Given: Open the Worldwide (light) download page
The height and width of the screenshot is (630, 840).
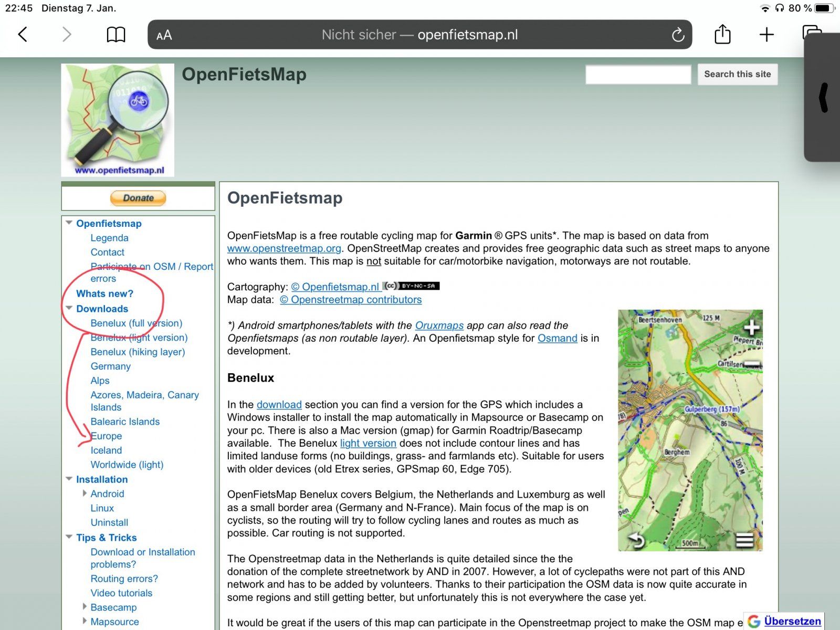Looking at the screenshot, I should tap(127, 465).
